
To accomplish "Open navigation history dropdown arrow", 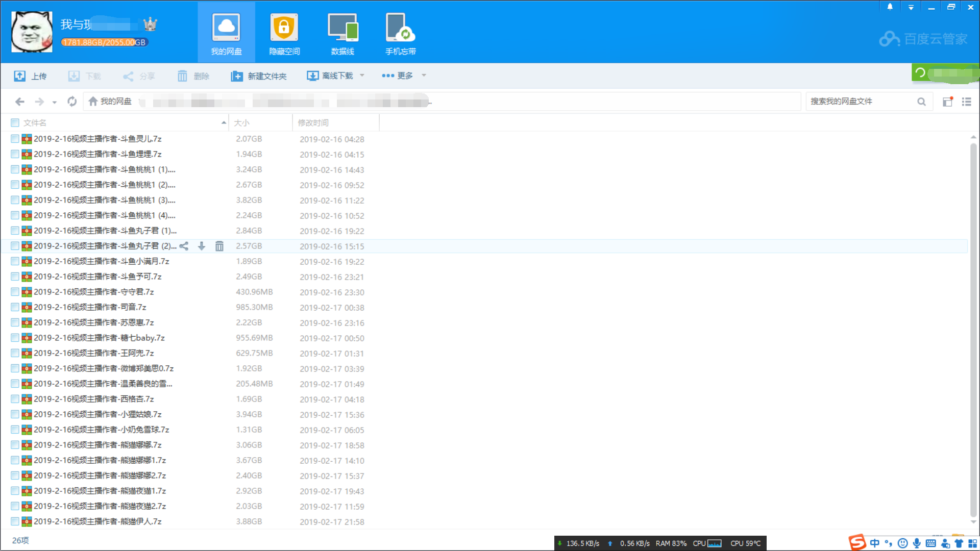I will coord(54,102).
